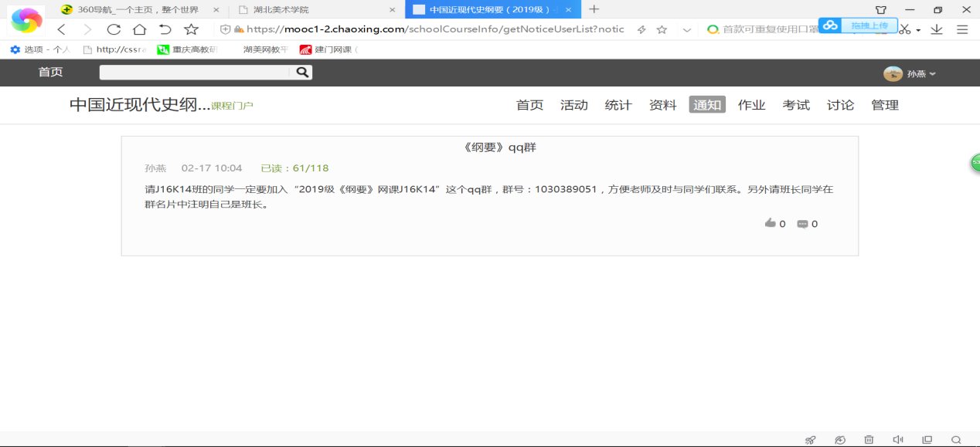Click the trash cleanup icon in status bar
The width and height of the screenshot is (980, 447).
869,439
